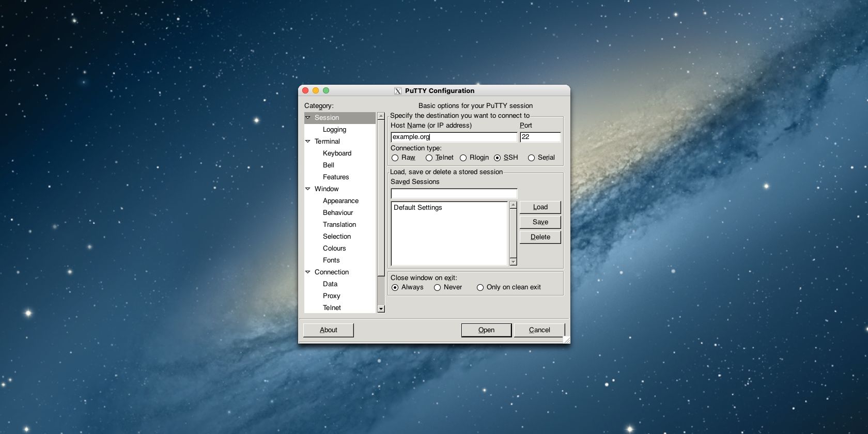Viewport: 868px width, 434px height.
Task: Go to the Proxy settings category
Action: click(x=331, y=296)
